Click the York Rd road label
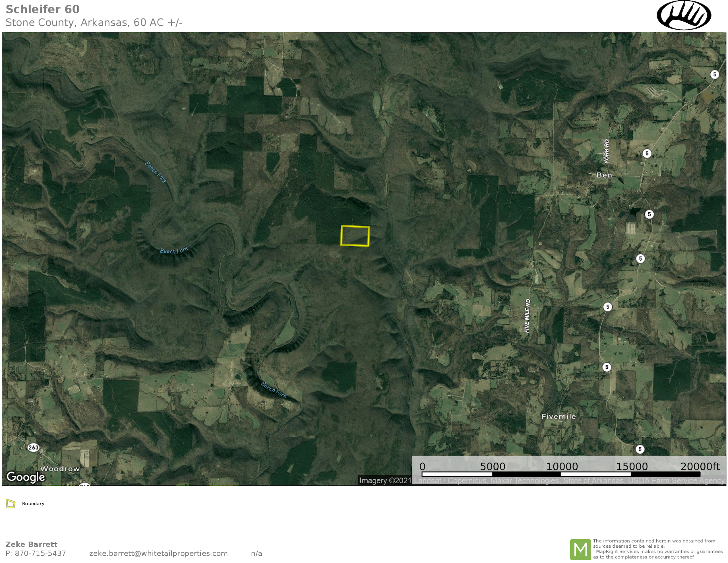Screen dimensions: 728x563 point(606,151)
